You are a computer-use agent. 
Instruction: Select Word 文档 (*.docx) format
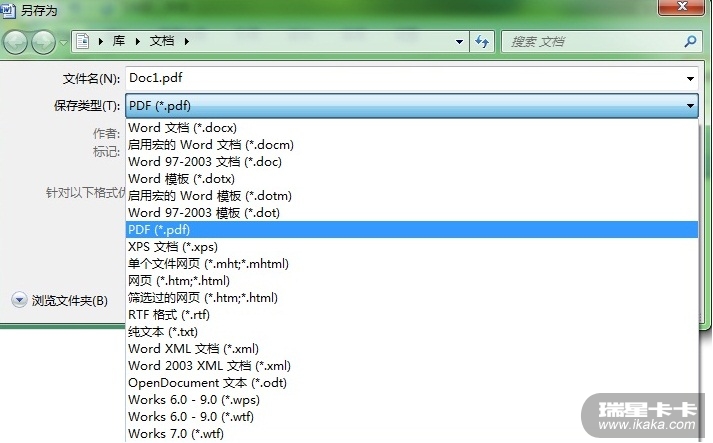(412, 128)
